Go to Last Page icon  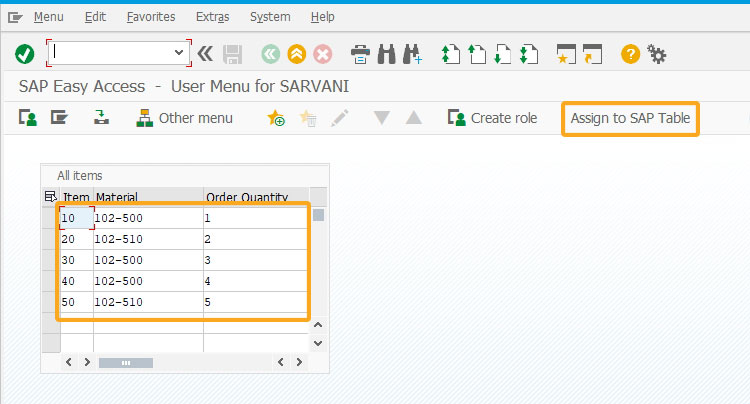(529, 54)
